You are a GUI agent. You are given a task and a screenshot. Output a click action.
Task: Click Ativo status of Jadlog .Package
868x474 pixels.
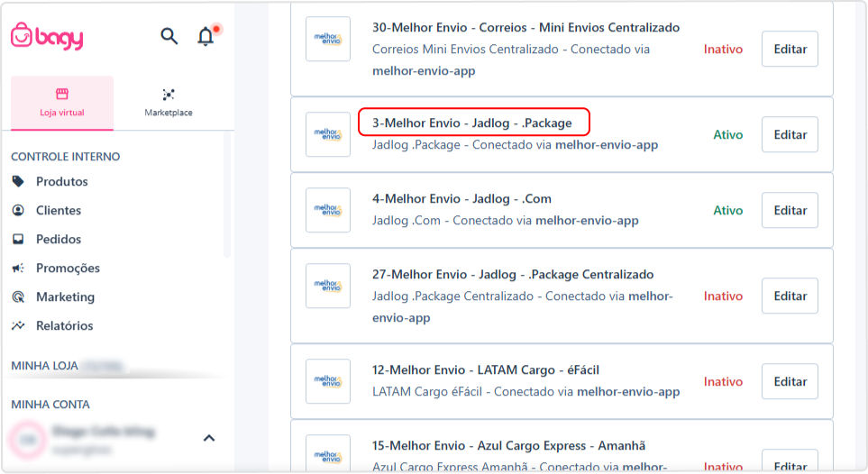[728, 134]
